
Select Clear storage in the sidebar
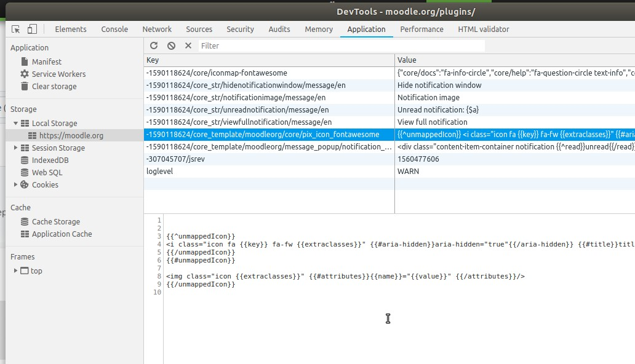point(54,86)
